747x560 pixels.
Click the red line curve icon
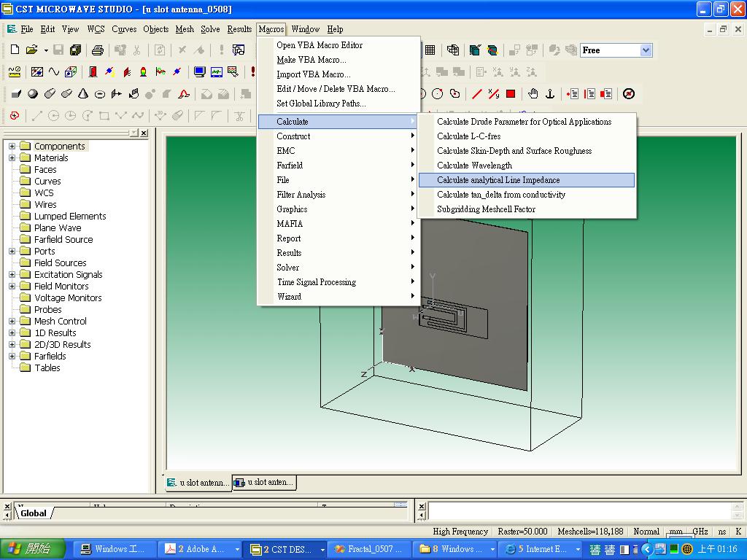point(477,94)
